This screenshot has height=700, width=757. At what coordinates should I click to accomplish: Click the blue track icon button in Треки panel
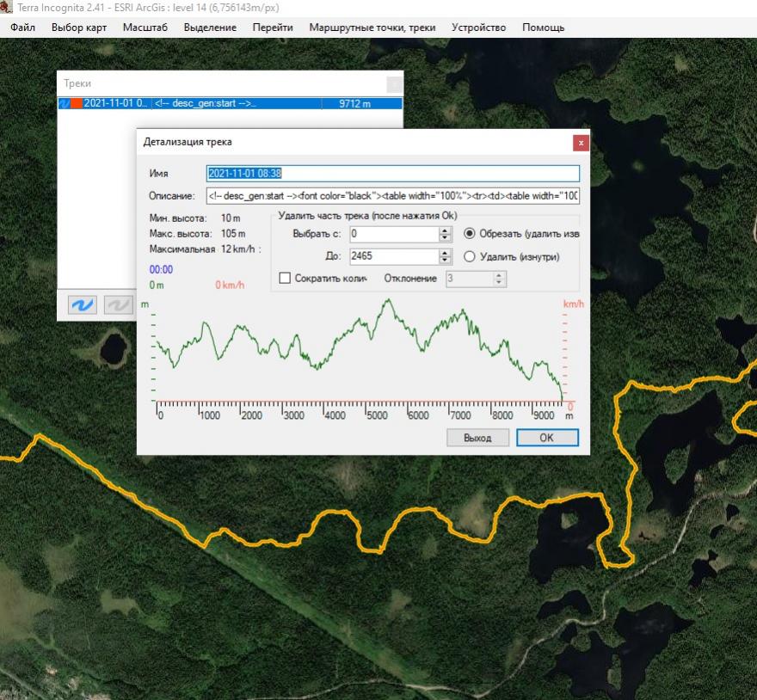83,305
